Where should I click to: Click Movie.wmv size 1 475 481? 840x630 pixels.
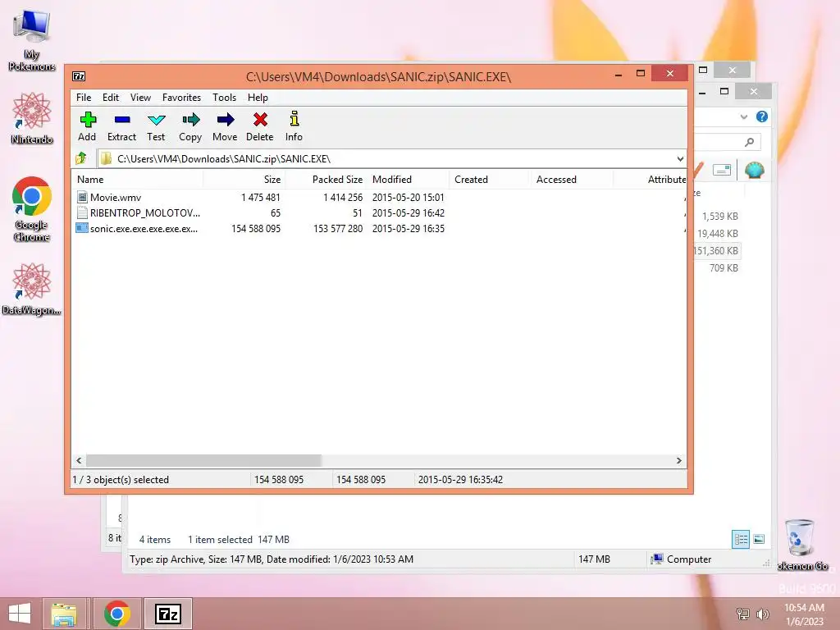pyautogui.click(x=260, y=197)
